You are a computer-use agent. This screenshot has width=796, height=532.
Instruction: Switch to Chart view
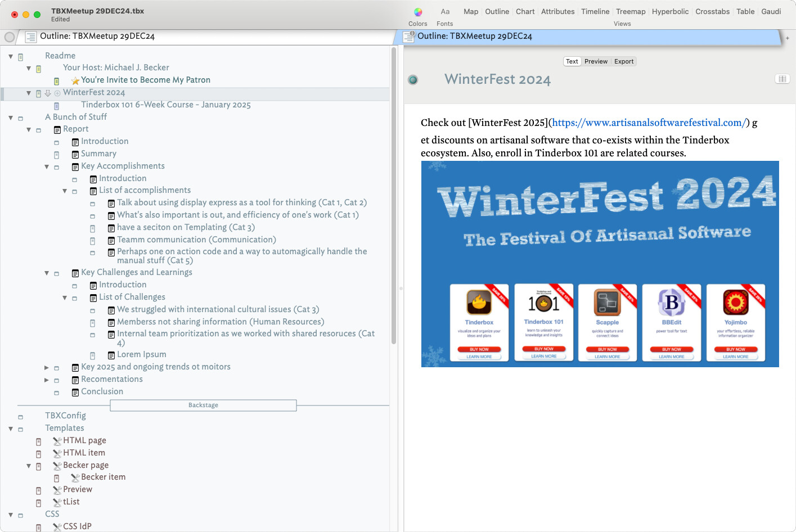point(525,11)
